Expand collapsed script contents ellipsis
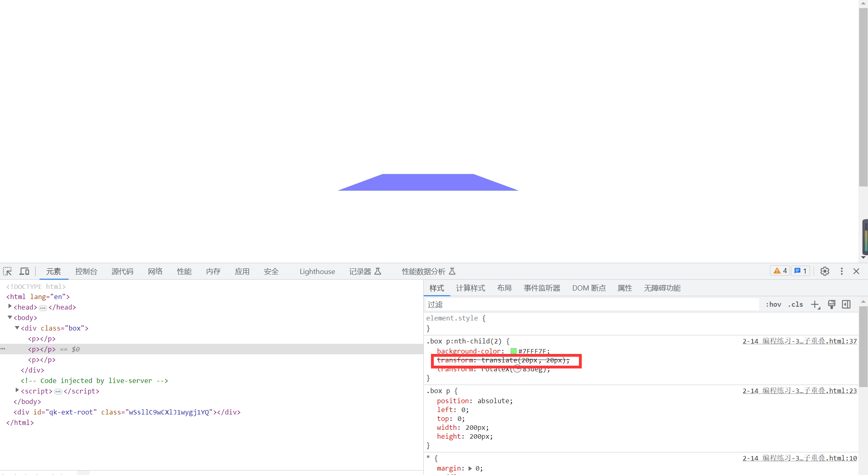 (58, 392)
